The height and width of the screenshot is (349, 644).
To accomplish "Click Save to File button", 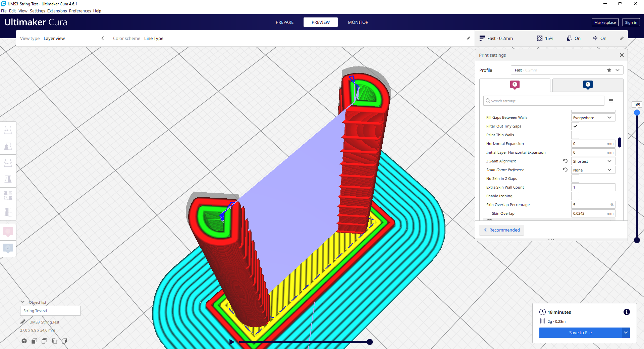I will coord(580,333).
